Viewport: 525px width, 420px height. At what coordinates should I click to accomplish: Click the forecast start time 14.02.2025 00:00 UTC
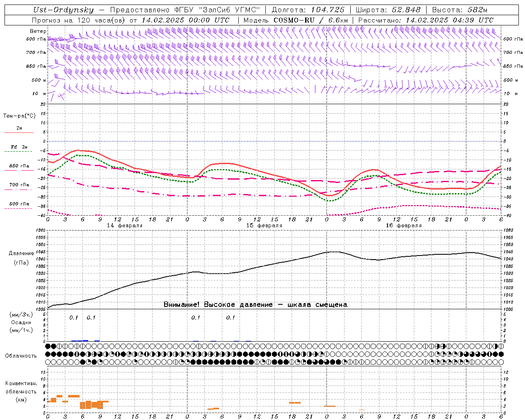185,20
